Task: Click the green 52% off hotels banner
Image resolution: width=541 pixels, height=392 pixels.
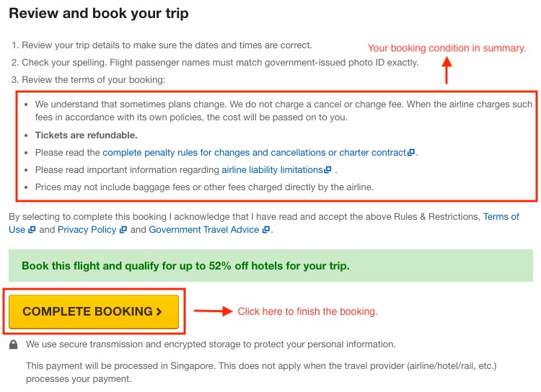Action: [x=270, y=266]
